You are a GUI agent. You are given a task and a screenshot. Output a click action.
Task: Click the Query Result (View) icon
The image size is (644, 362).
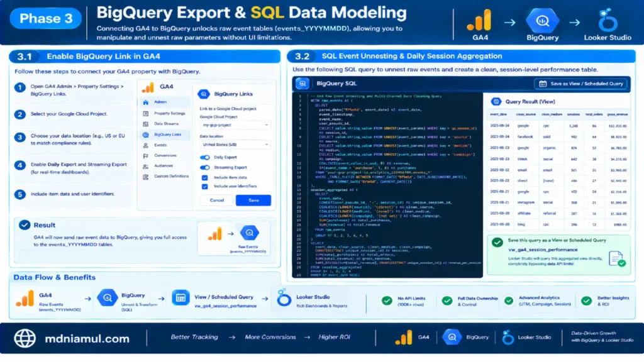[496, 101]
